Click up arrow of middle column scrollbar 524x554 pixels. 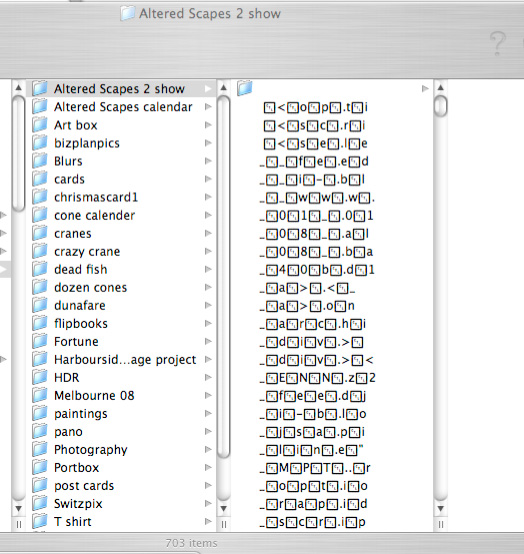click(x=223, y=87)
